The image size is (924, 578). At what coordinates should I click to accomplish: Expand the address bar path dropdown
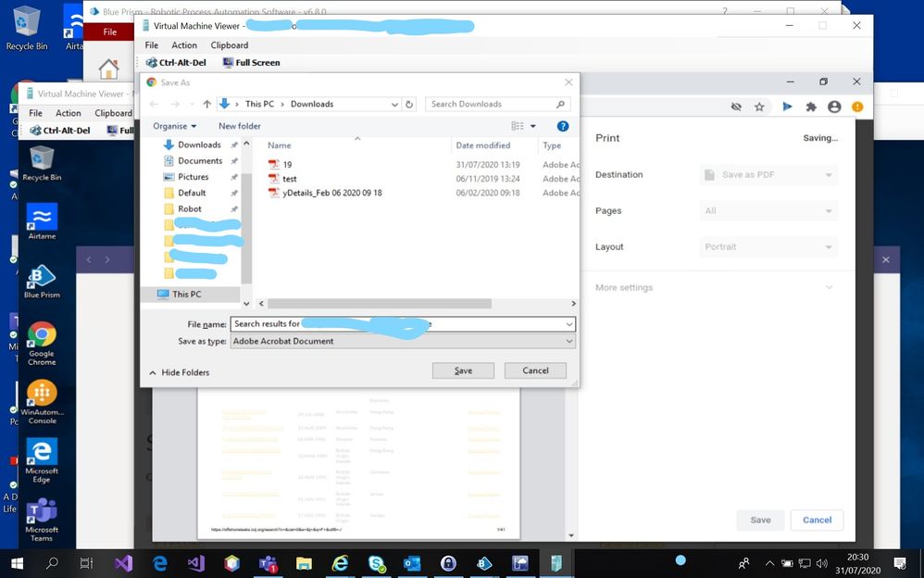pyautogui.click(x=394, y=105)
